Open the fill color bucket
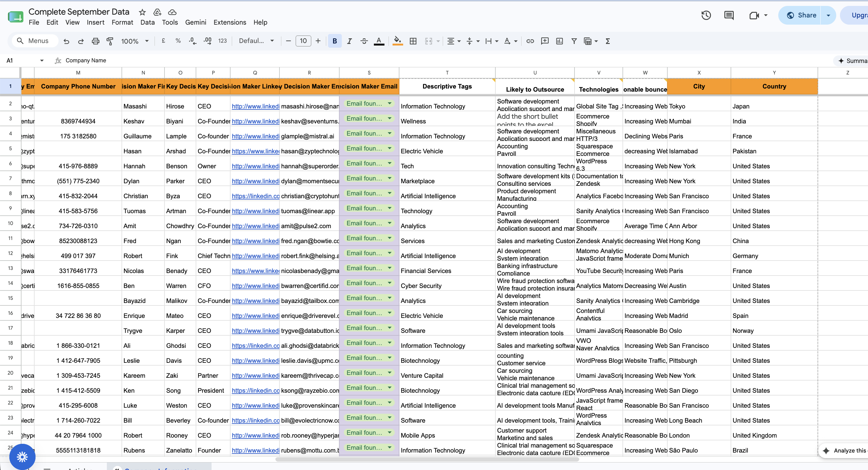The image size is (868, 470). pyautogui.click(x=398, y=41)
